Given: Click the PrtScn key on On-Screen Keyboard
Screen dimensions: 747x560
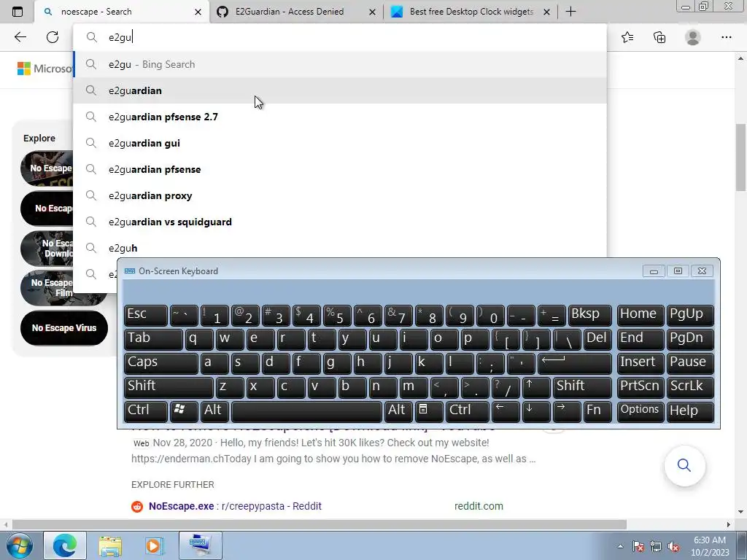Looking at the screenshot, I should [x=640, y=386].
